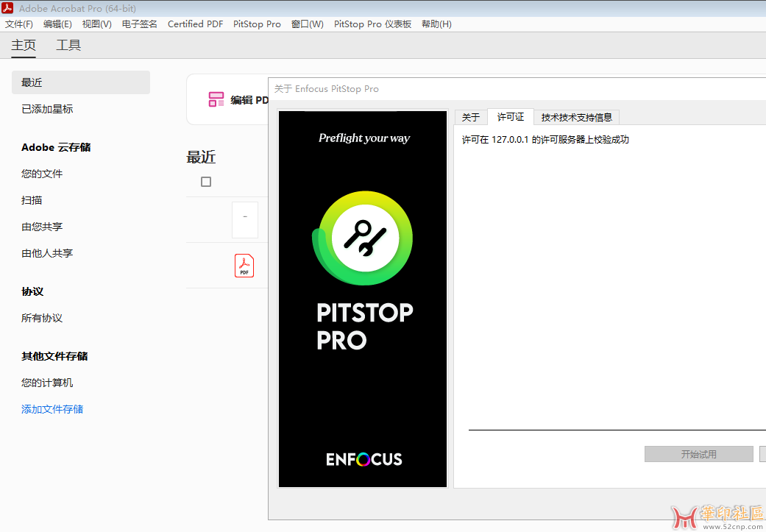Open the PitStop Pro menu

pos(257,24)
